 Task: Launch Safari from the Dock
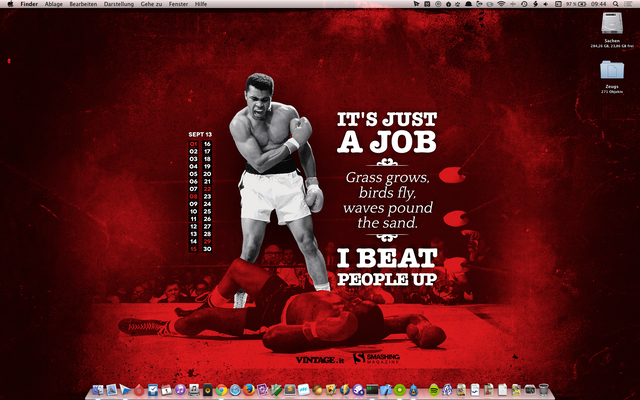(x=235, y=390)
